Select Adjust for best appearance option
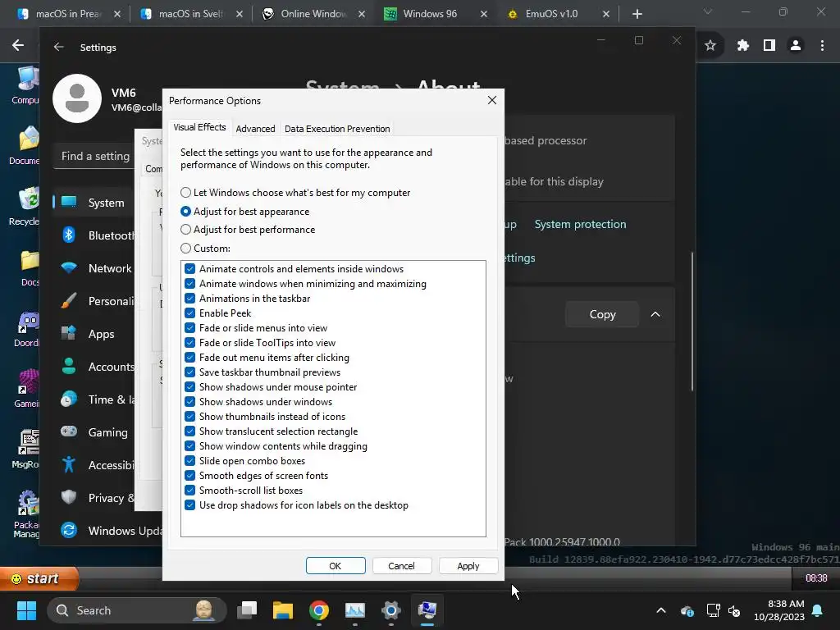 pos(245,212)
